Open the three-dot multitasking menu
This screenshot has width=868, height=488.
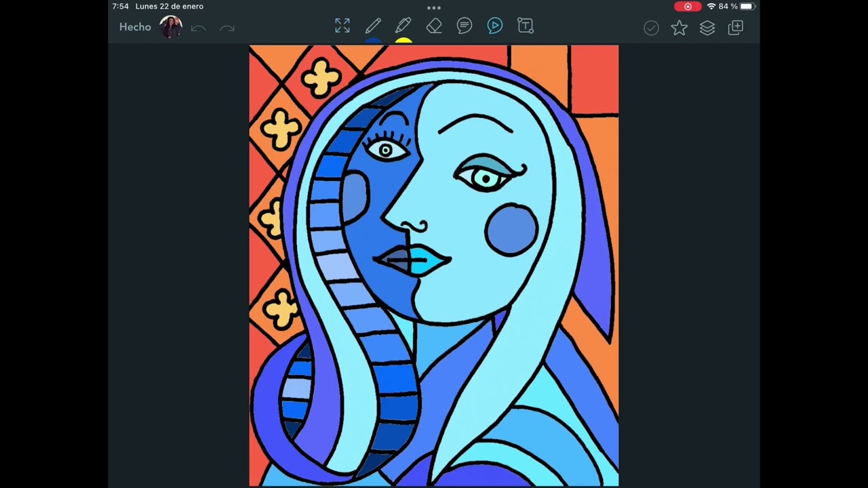pyautogui.click(x=434, y=7)
